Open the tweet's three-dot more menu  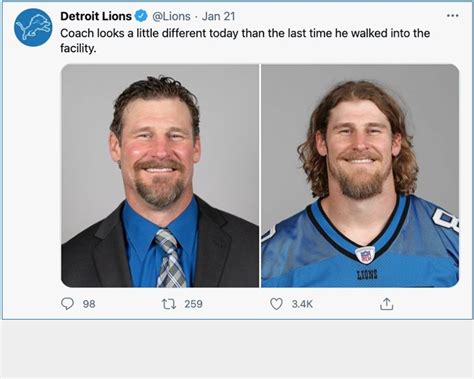(x=452, y=16)
